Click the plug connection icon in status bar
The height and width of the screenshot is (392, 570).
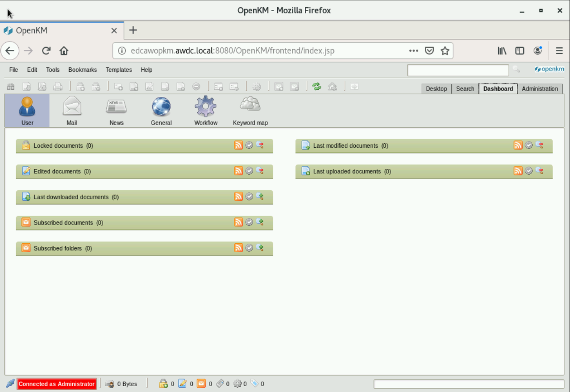(x=10, y=384)
